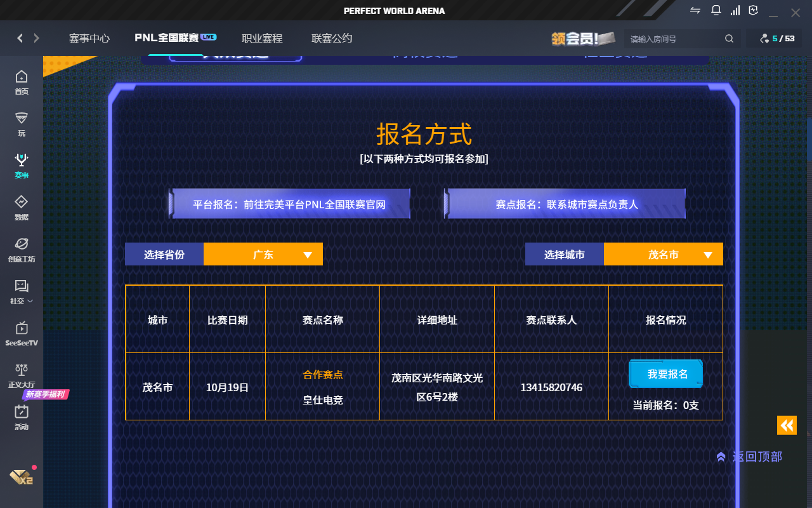
Task: Go back with the left arrow
Action: click(x=20, y=38)
